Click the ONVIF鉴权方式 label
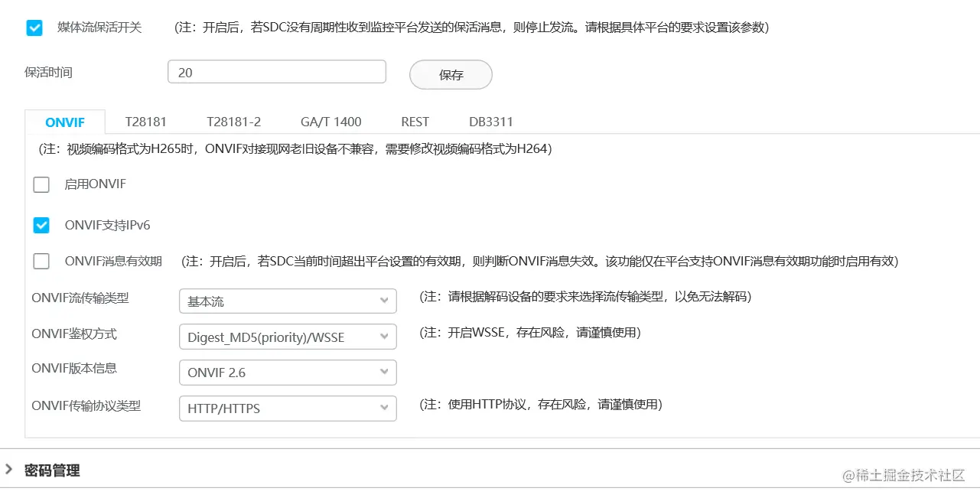 click(x=74, y=334)
